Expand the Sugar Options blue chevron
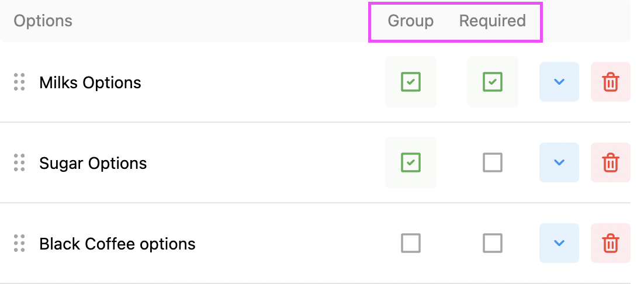The height and width of the screenshot is (284, 644). [559, 162]
